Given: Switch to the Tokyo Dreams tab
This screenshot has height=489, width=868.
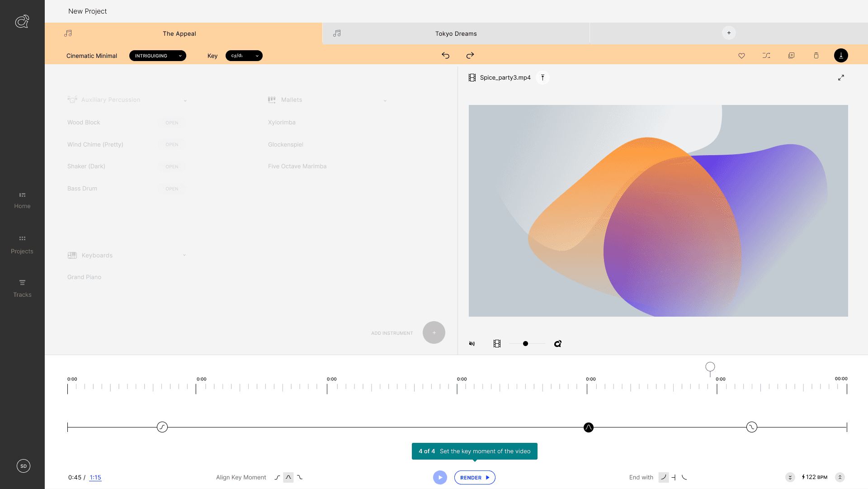Looking at the screenshot, I should coord(456,33).
